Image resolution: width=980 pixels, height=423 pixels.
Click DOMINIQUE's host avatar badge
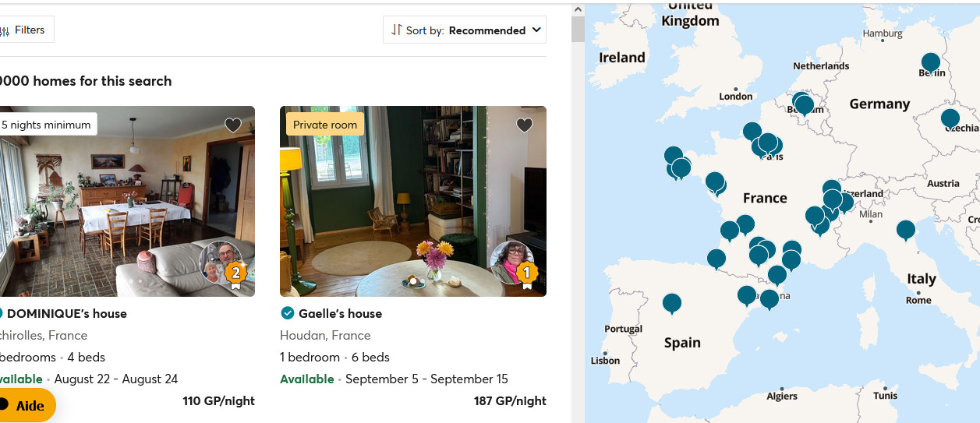(x=222, y=265)
